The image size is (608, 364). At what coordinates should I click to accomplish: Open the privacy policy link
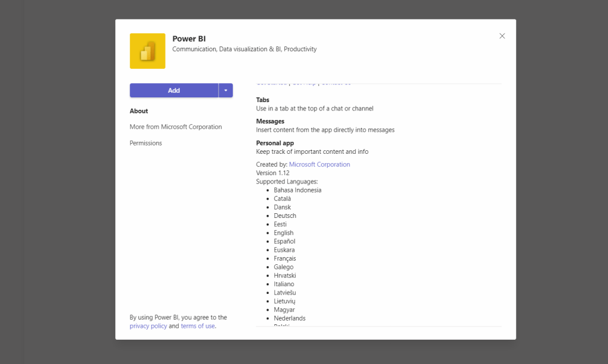(x=148, y=326)
